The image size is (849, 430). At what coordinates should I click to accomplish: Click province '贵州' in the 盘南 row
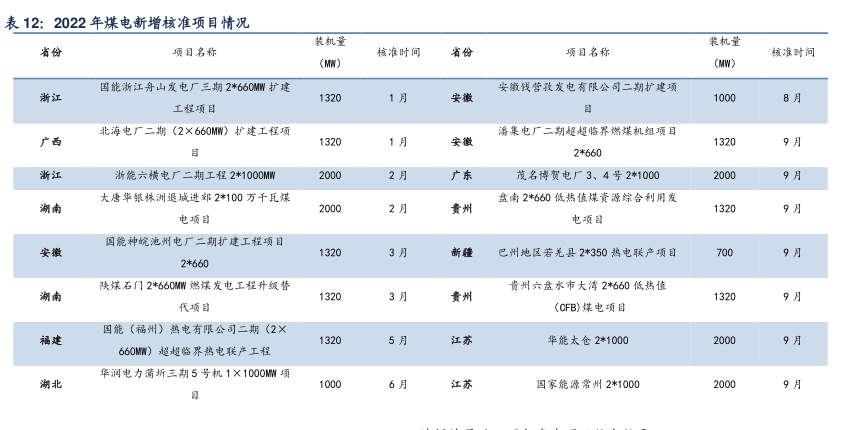click(x=462, y=209)
